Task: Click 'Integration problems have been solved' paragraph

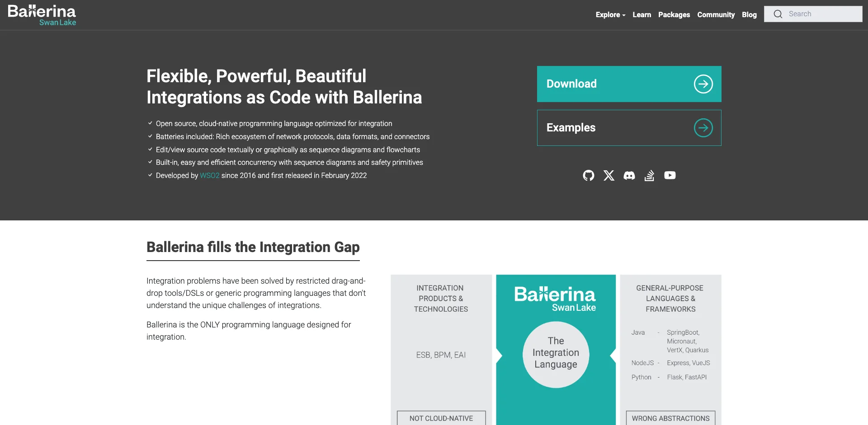Action: click(x=256, y=293)
